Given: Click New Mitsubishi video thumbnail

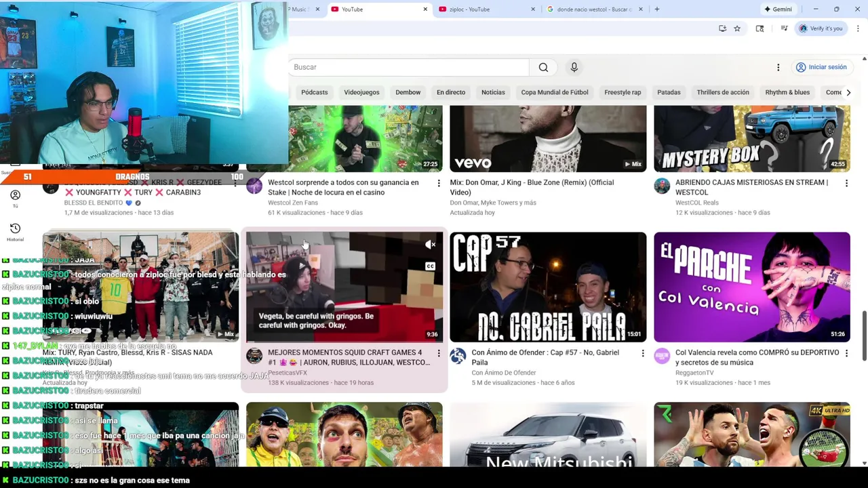Looking at the screenshot, I should pos(548,434).
